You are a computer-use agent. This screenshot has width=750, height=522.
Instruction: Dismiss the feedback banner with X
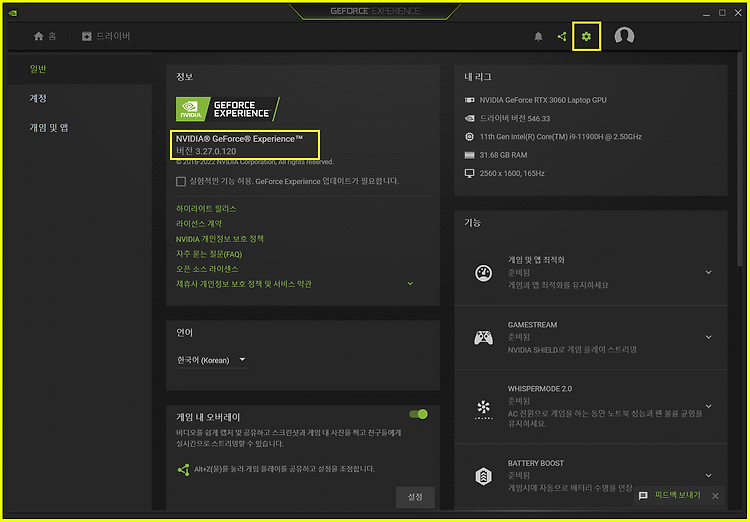click(x=715, y=496)
